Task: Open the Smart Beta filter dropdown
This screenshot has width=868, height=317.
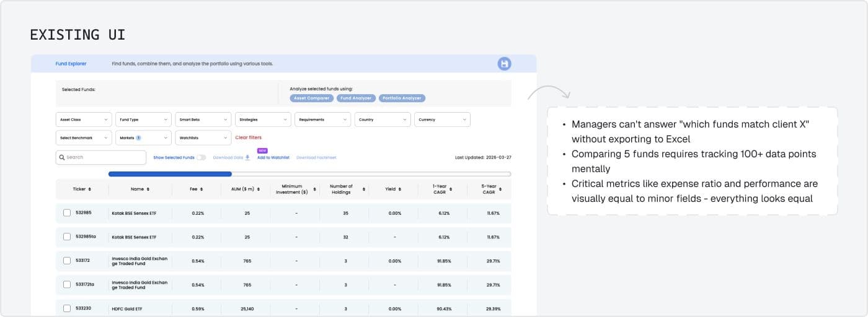Action: tap(203, 119)
